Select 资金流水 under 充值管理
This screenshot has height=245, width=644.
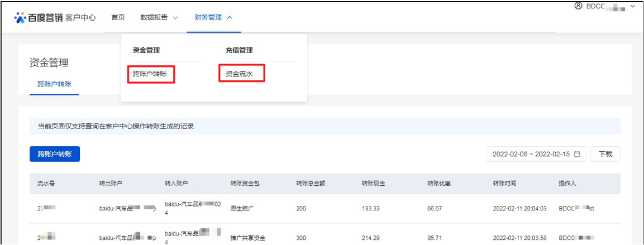point(241,74)
